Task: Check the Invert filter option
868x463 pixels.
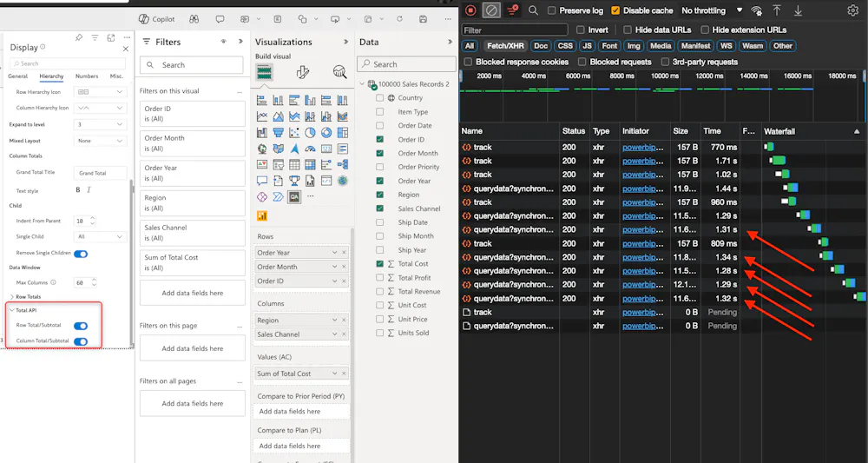Action: tap(580, 30)
